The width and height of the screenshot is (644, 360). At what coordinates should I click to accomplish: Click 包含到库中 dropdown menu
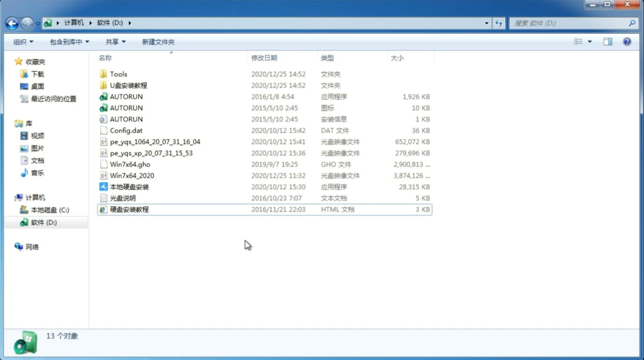coord(69,41)
